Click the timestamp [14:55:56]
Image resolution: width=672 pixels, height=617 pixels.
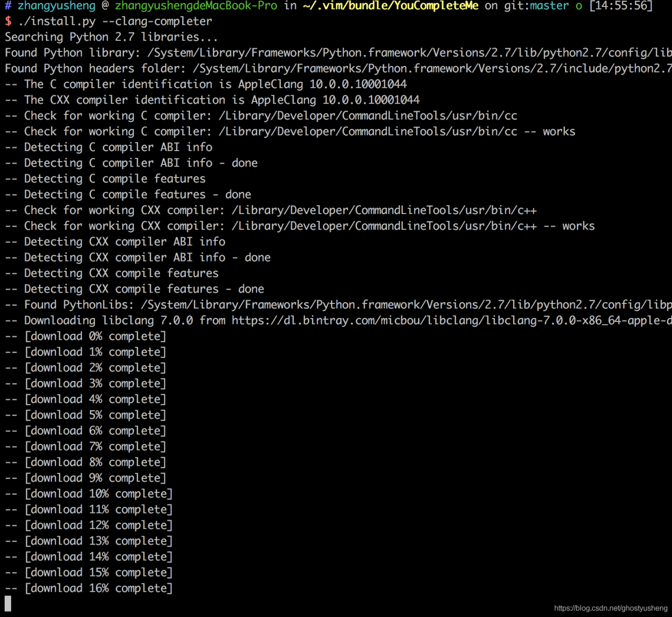point(621,6)
